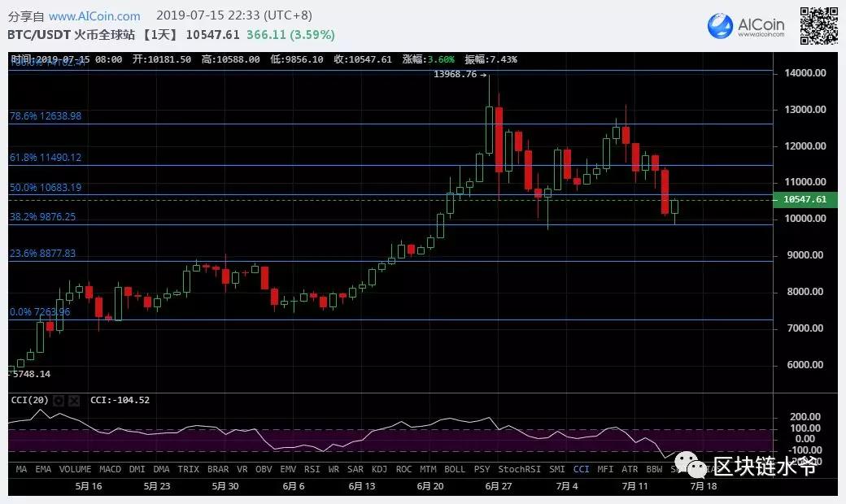Click the BTC/USDT pair title
The width and height of the screenshot is (846, 504).
tap(39, 35)
